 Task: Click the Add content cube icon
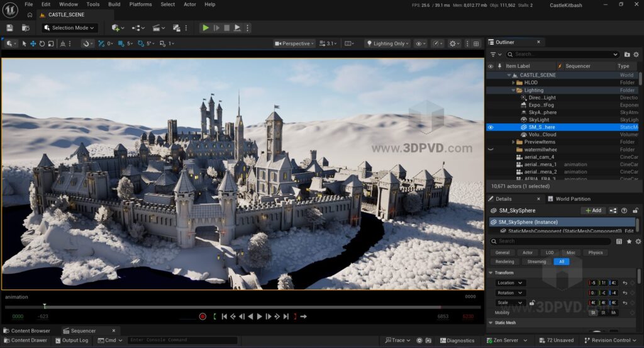(116, 28)
